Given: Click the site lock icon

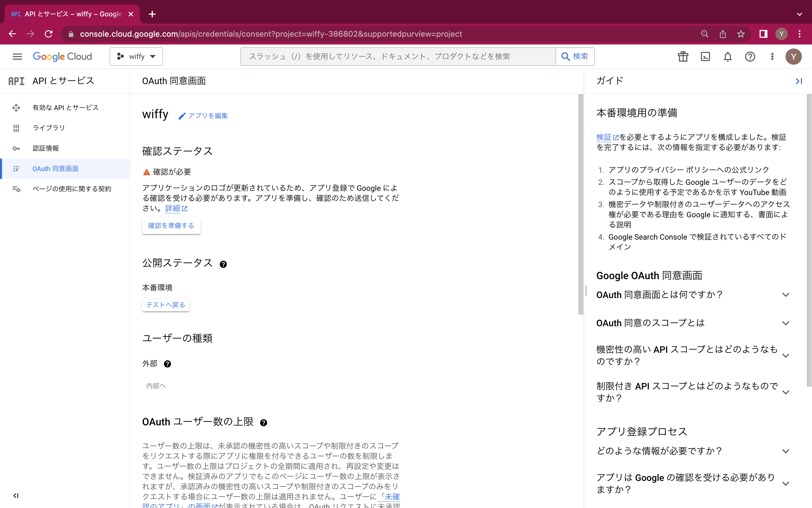Looking at the screenshot, I should [x=71, y=34].
